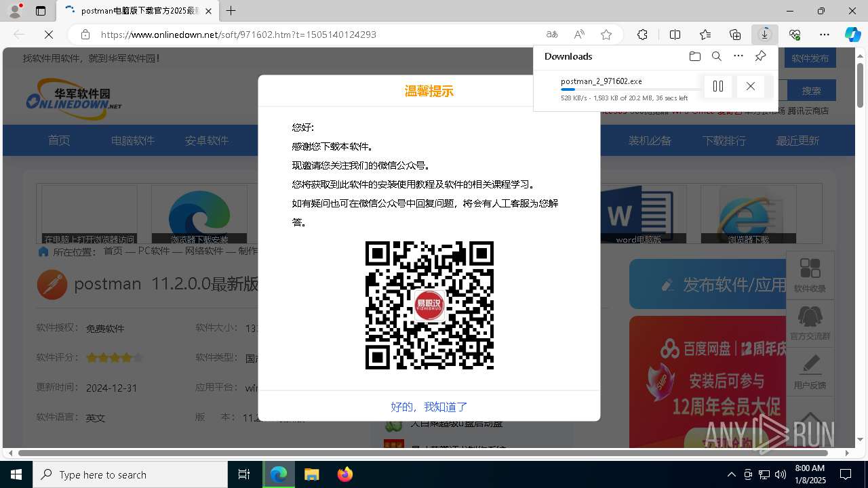Pin the Downloads panel
Image resolution: width=868 pixels, height=488 pixels.
pyautogui.click(x=760, y=56)
